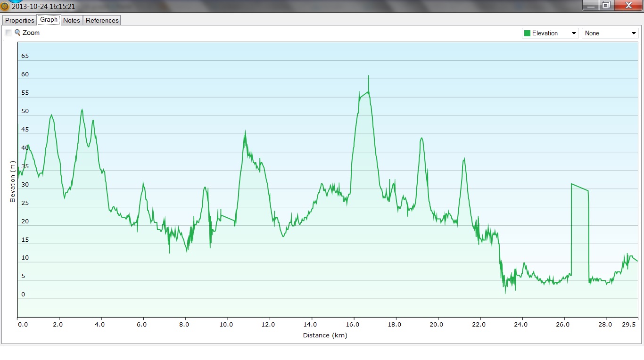Close the track window
The height and width of the screenshot is (360, 644).
pos(628,5)
